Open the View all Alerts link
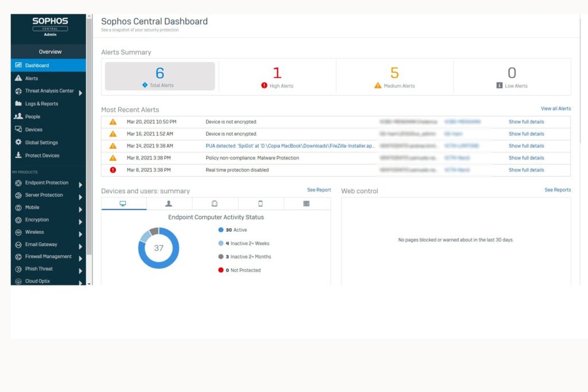The image size is (588, 392). click(x=556, y=109)
